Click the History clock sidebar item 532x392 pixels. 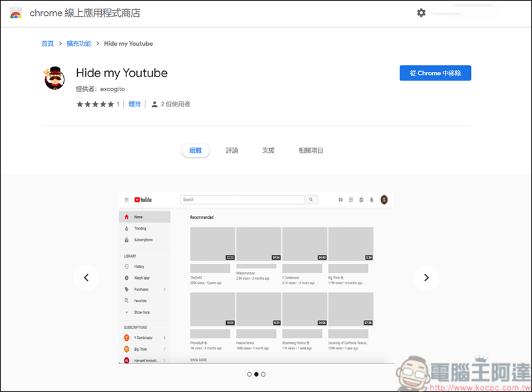point(144,266)
